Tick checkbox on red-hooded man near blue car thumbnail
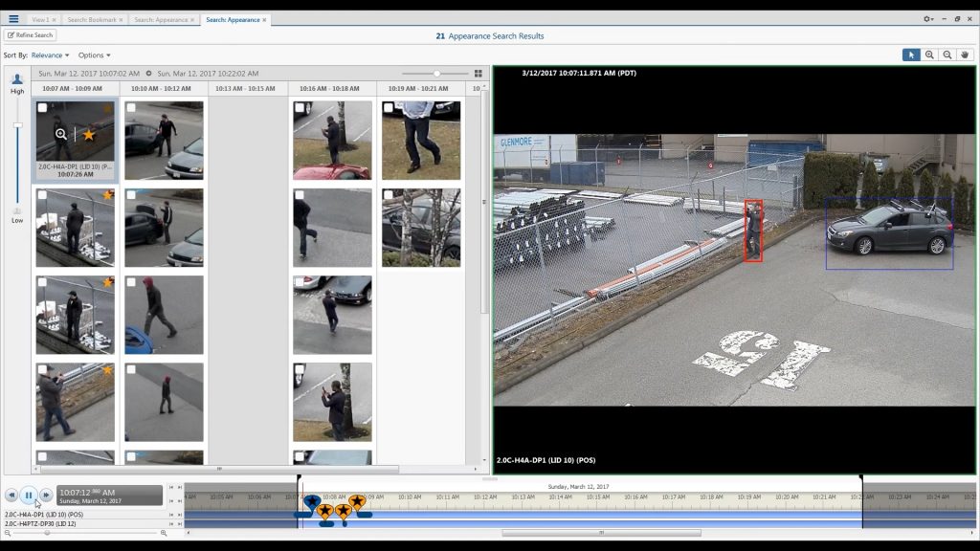 (x=131, y=282)
